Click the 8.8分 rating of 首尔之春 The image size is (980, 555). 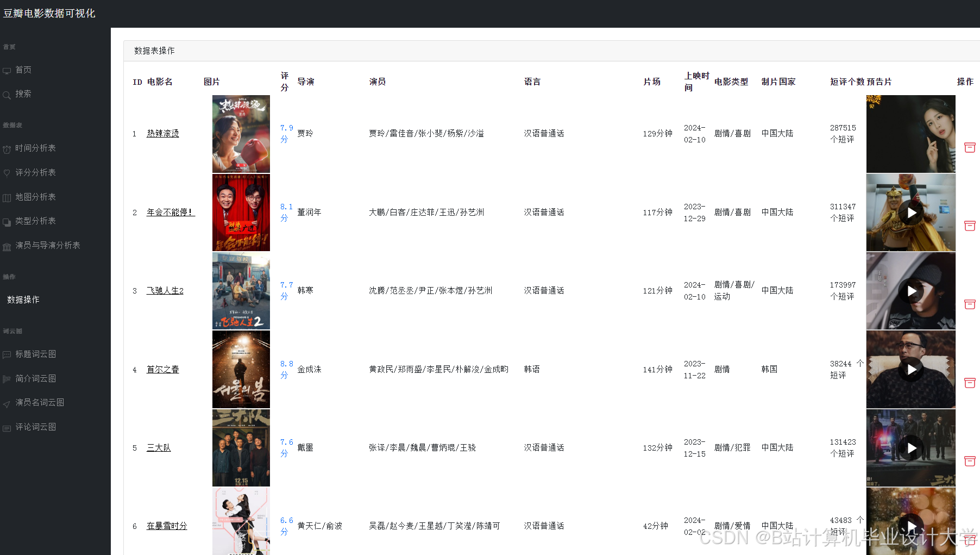click(286, 370)
